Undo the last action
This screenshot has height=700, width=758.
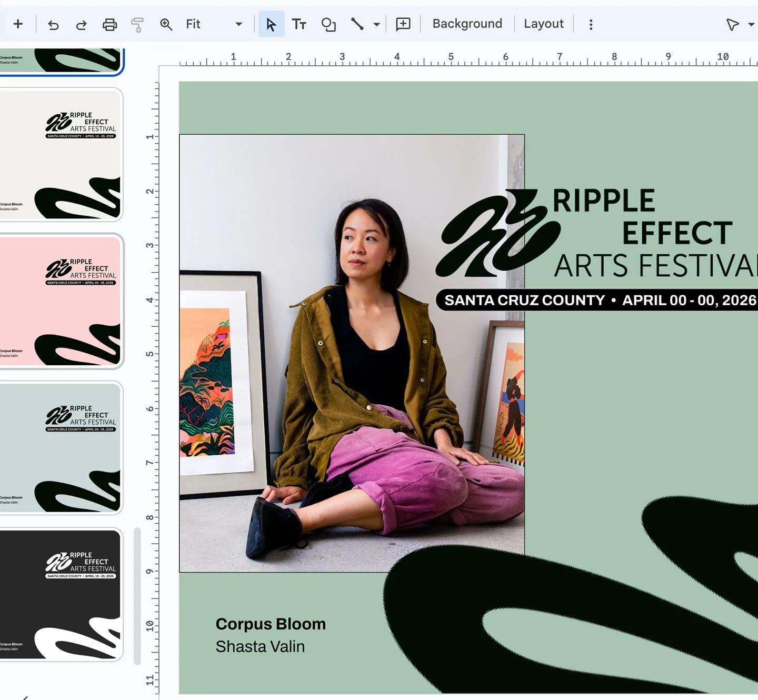coord(53,24)
